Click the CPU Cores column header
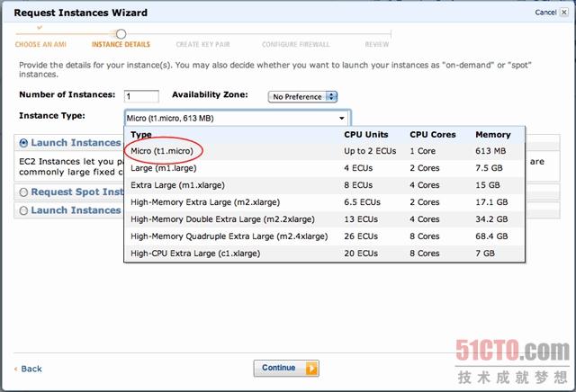This screenshot has height=392, width=576. 433,134
